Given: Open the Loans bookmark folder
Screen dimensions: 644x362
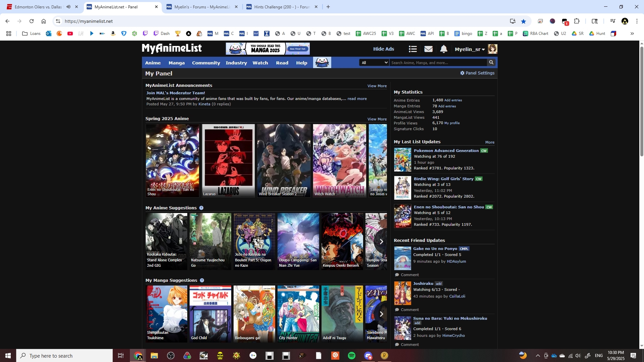Looking at the screenshot, I should click(x=31, y=34).
